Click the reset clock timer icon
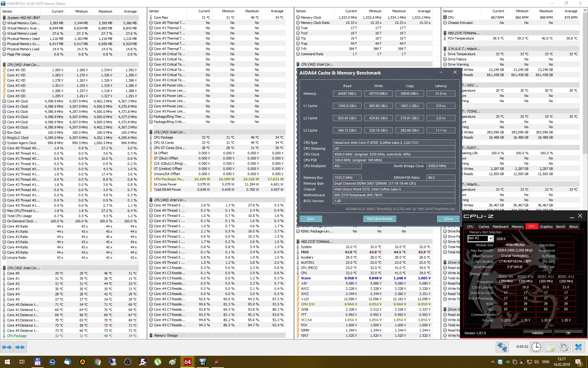Screen dimensions: 588x368 (536, 347)
